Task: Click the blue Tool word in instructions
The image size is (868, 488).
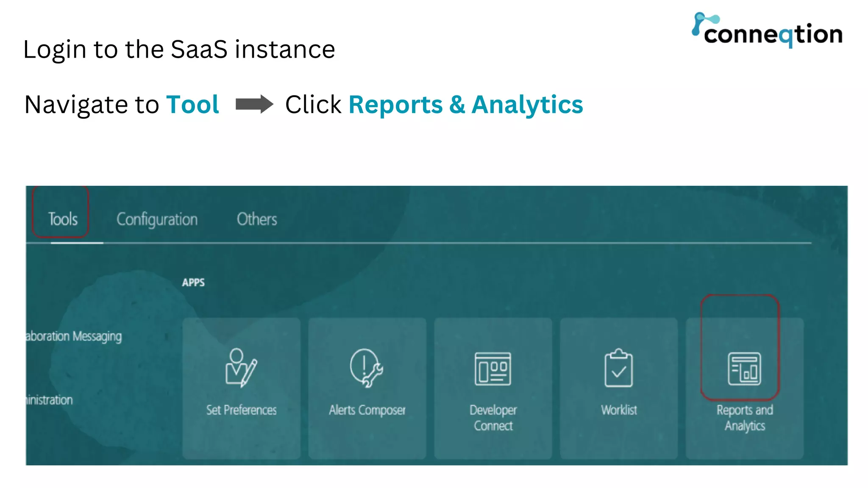Action: point(192,105)
